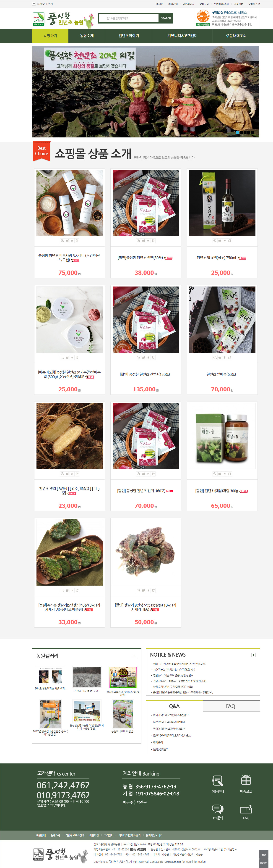
Task: Open the 이용안내 notebook icon in footer
Action: pyautogui.click(x=217, y=781)
